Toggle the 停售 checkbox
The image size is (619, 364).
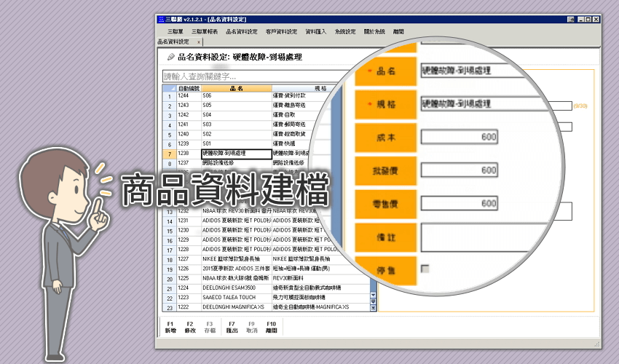[425, 269]
